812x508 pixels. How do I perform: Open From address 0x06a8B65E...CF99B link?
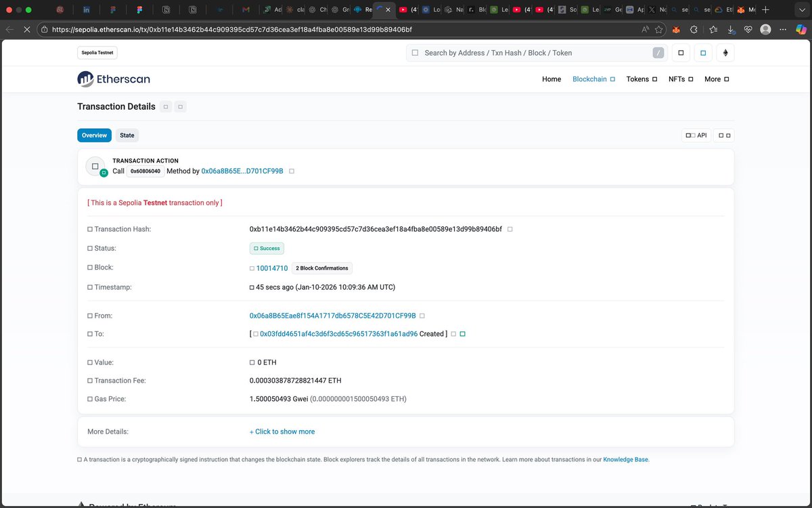[x=333, y=316]
